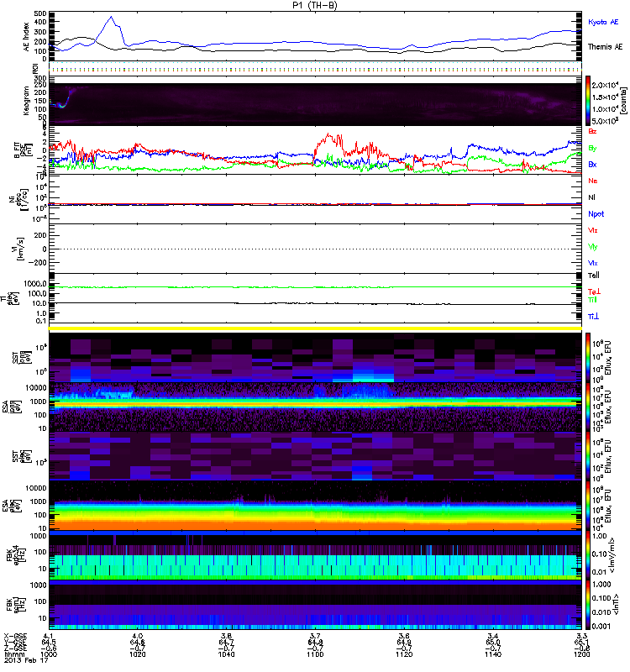Click the 1040 time tick label
Screen dimensions: 630x672
point(226,654)
